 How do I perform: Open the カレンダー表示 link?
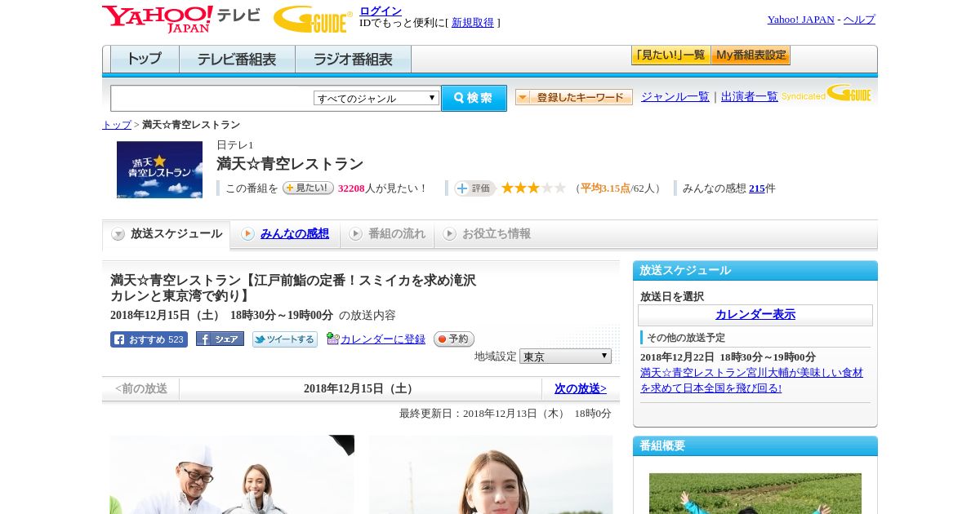click(755, 315)
